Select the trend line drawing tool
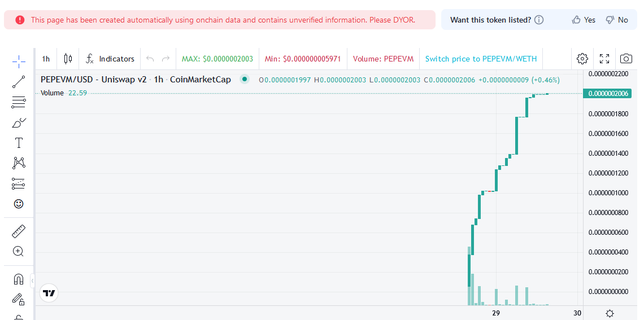This screenshot has height=320, width=644. coord(19,82)
